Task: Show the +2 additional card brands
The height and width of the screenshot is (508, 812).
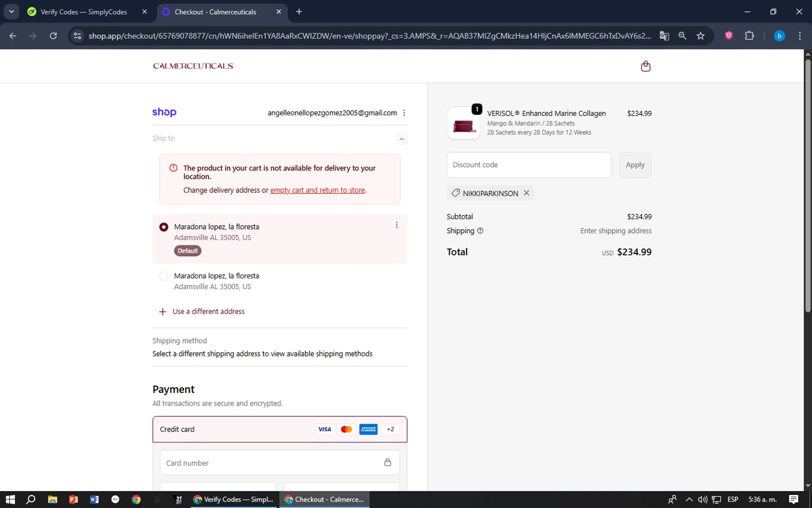Action: 390,429
